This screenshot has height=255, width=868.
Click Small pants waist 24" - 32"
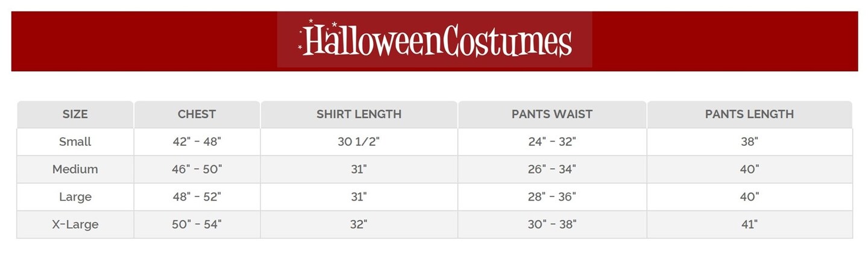(x=552, y=142)
